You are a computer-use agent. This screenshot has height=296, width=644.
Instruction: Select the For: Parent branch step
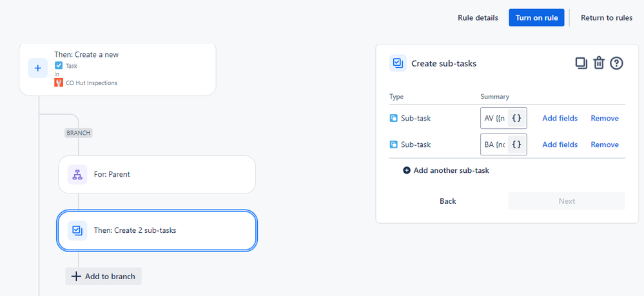tap(157, 174)
